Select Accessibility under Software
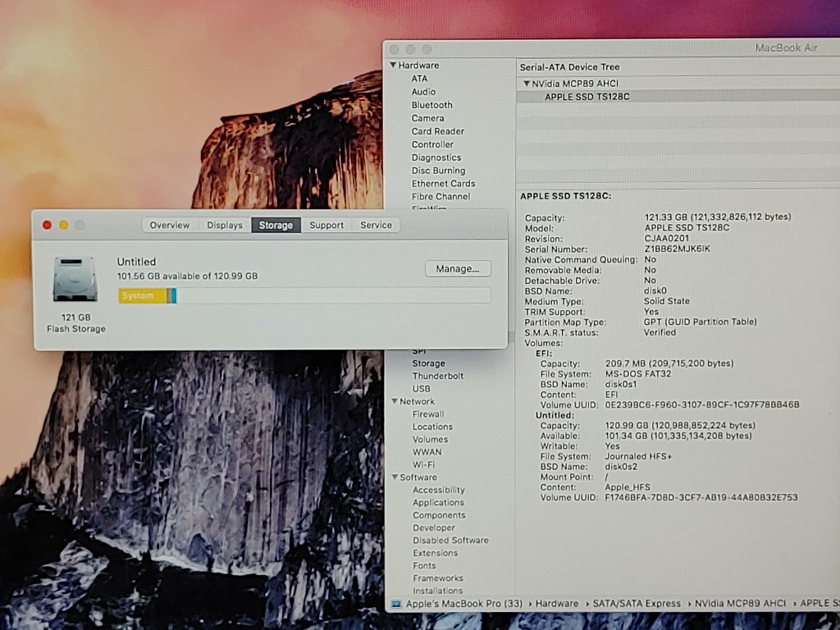Viewport: 840px width, 630px height. pos(439,490)
